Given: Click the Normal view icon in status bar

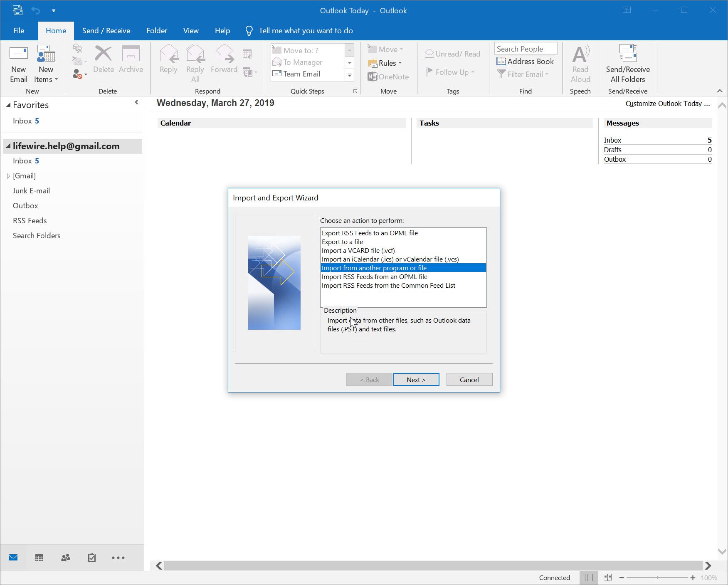Looking at the screenshot, I should (x=589, y=578).
